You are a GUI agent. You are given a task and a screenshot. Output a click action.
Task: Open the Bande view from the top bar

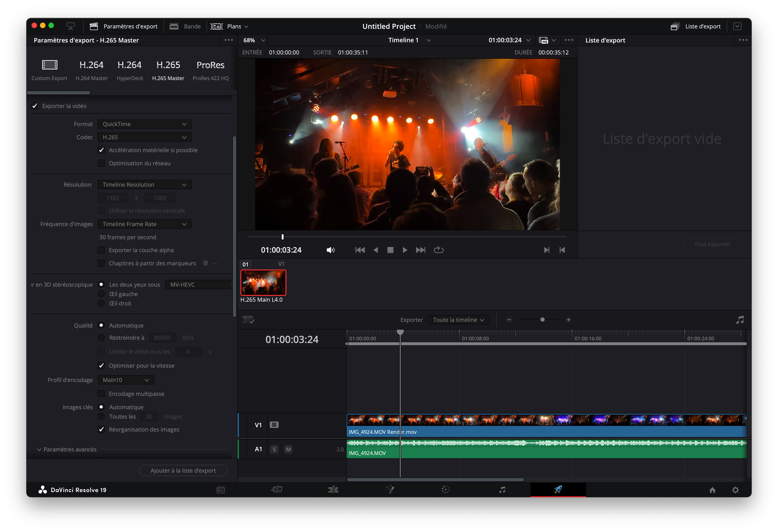185,26
